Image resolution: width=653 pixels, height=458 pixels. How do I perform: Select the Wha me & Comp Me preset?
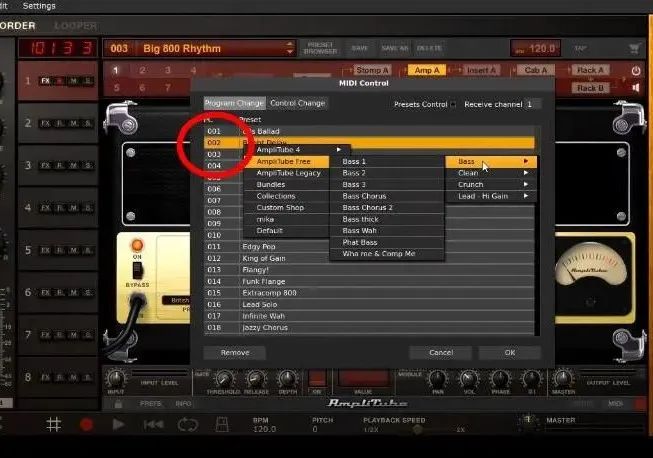coord(387,254)
